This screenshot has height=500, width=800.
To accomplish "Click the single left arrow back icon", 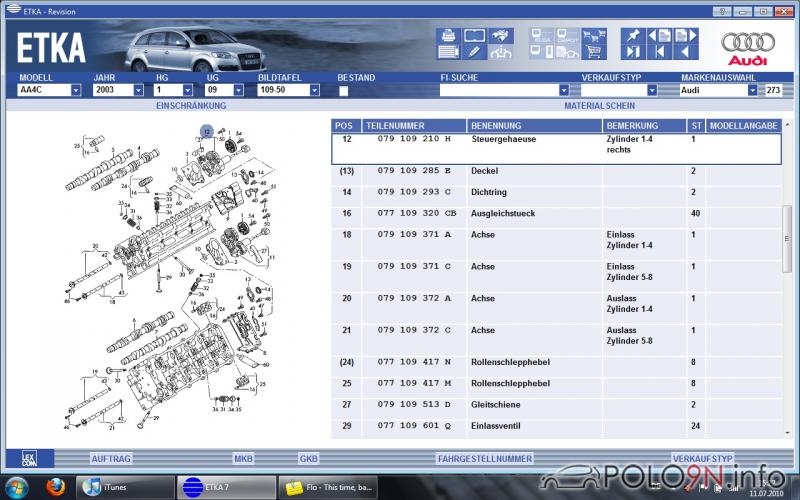I will point(685,52).
